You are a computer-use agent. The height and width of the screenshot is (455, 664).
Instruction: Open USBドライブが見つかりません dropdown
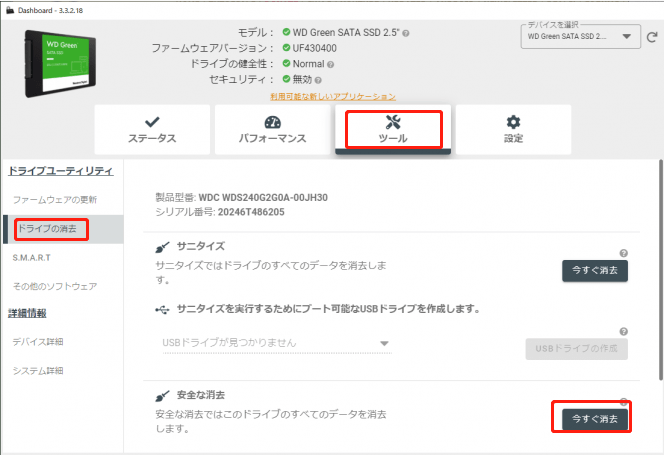tap(276, 343)
